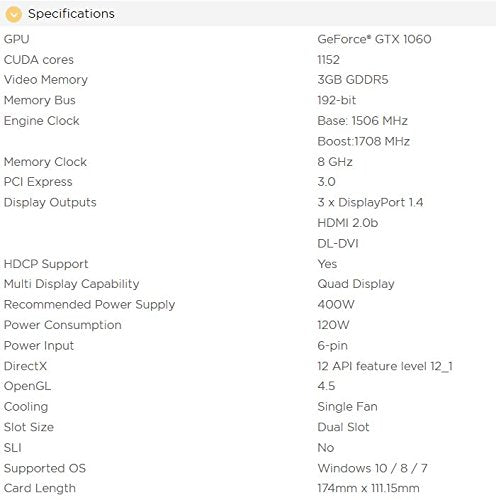The image size is (496, 500).
Task: Collapse the Specifications section chevron icon
Action: 14,14
